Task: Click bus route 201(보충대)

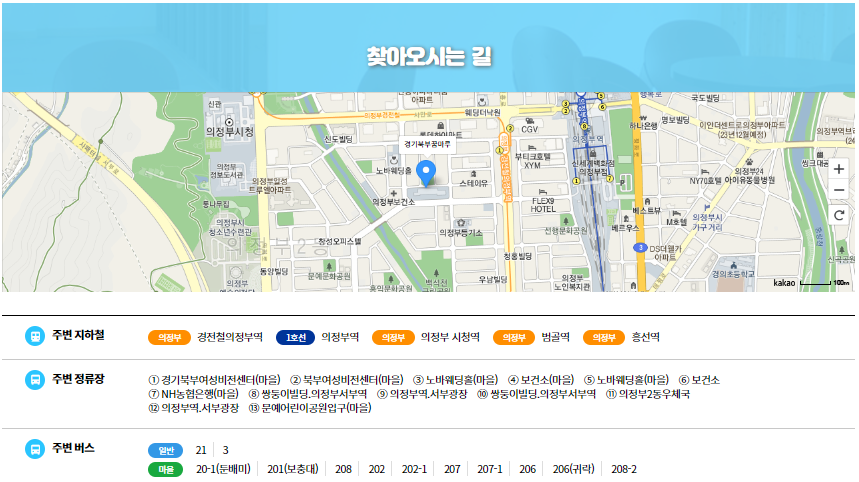Action: (292, 469)
